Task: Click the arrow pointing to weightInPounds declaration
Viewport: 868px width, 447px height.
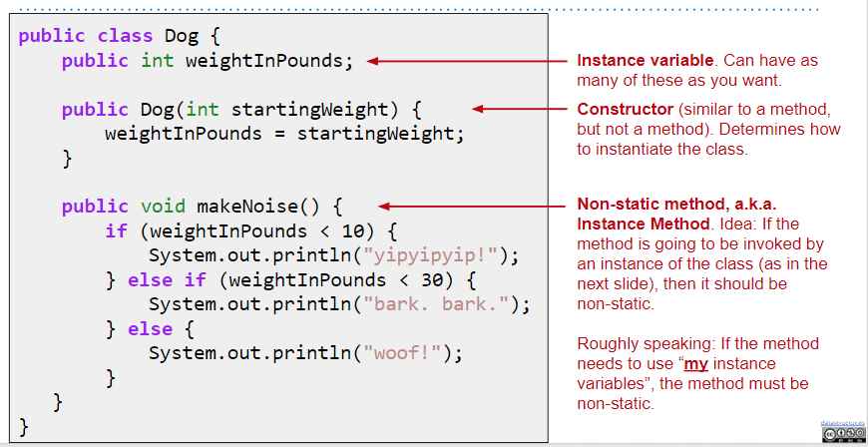Action: (x=467, y=61)
